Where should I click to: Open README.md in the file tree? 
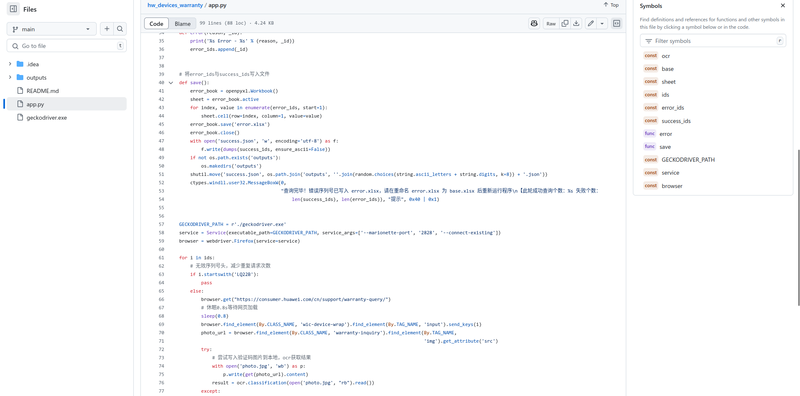pyautogui.click(x=43, y=91)
